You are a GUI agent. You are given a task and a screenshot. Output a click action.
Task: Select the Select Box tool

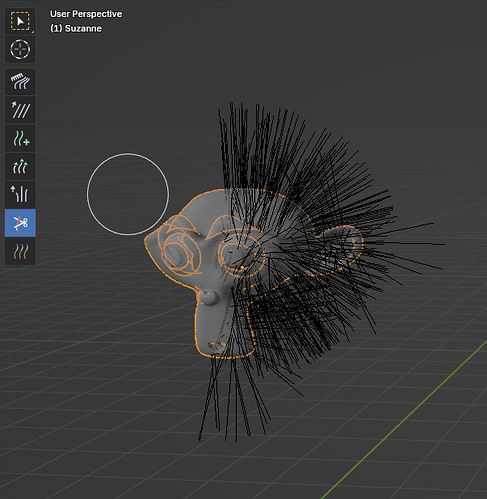[20, 21]
